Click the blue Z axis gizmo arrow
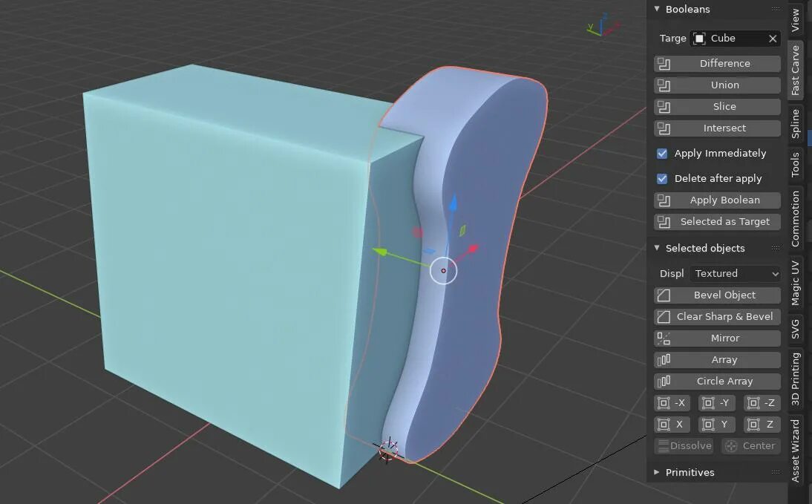This screenshot has height=504, width=812. [x=453, y=203]
